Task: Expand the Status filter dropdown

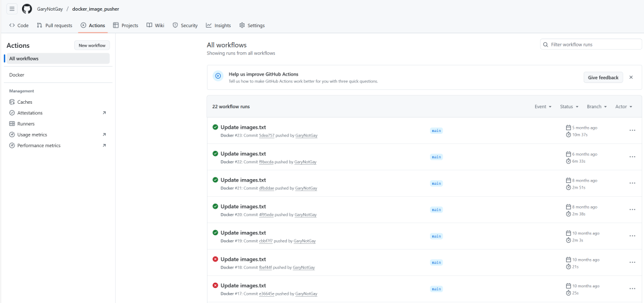Action: (x=570, y=107)
